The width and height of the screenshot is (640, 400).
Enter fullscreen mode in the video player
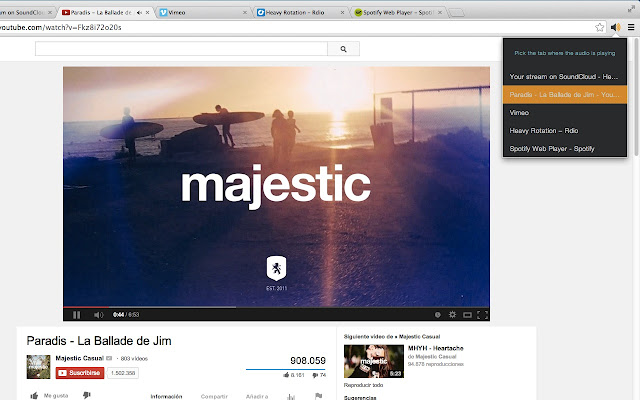(x=482, y=315)
